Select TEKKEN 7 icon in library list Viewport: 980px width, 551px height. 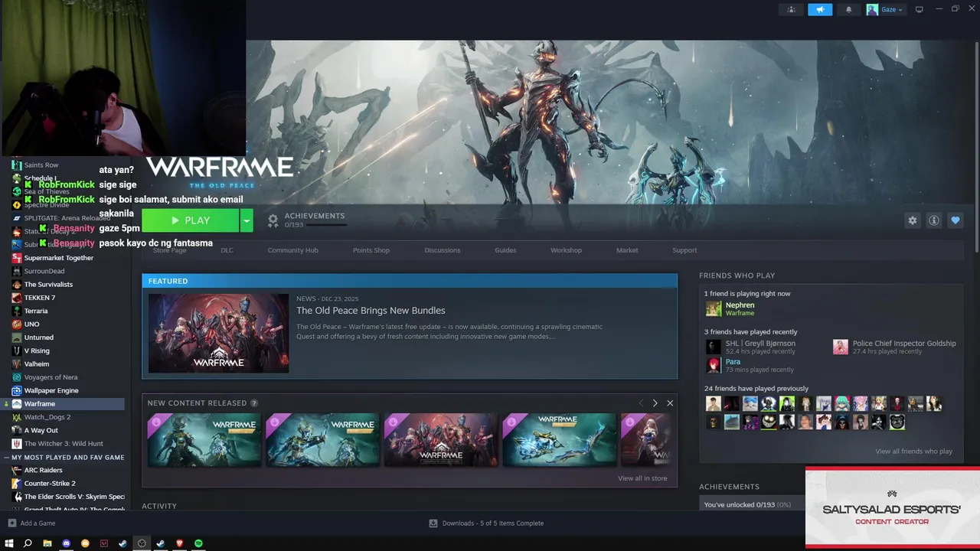(x=17, y=298)
